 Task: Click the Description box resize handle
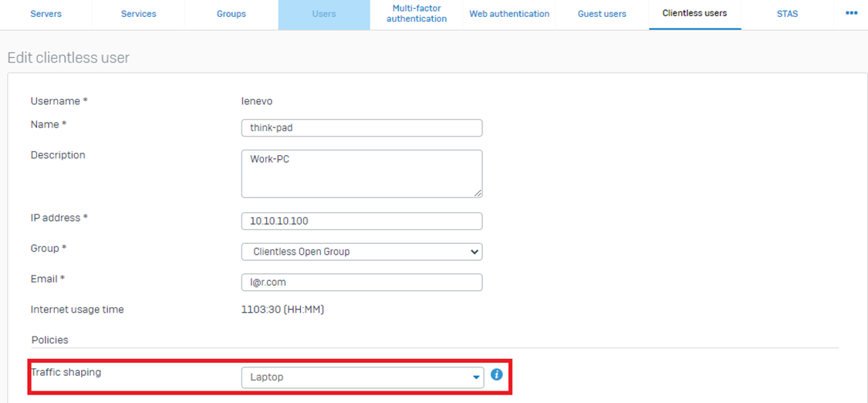pyautogui.click(x=478, y=192)
